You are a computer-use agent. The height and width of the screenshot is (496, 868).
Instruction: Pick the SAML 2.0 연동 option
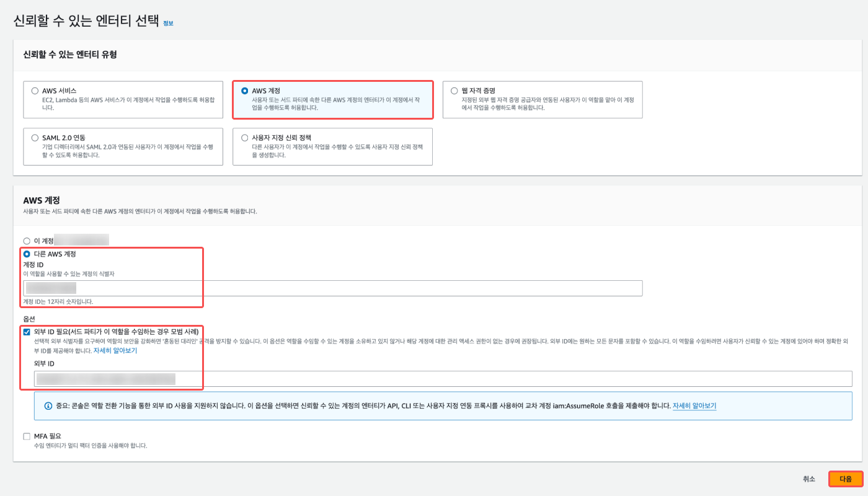35,138
